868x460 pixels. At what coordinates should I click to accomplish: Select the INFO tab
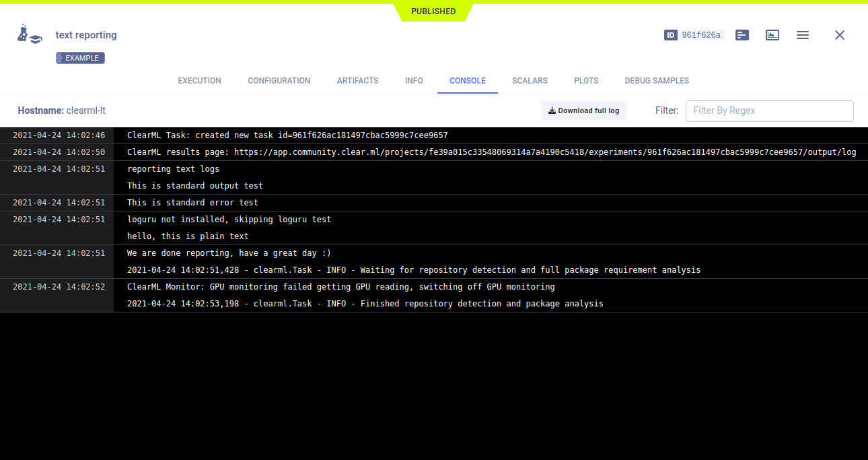414,81
